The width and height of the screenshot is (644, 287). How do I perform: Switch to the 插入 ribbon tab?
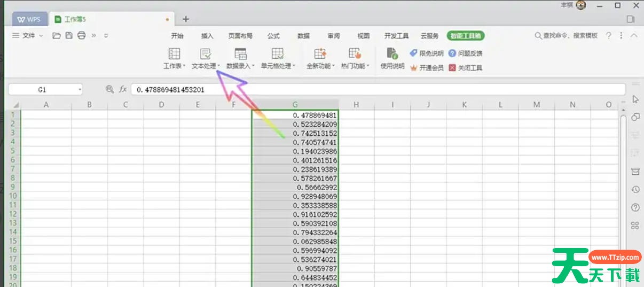click(207, 36)
